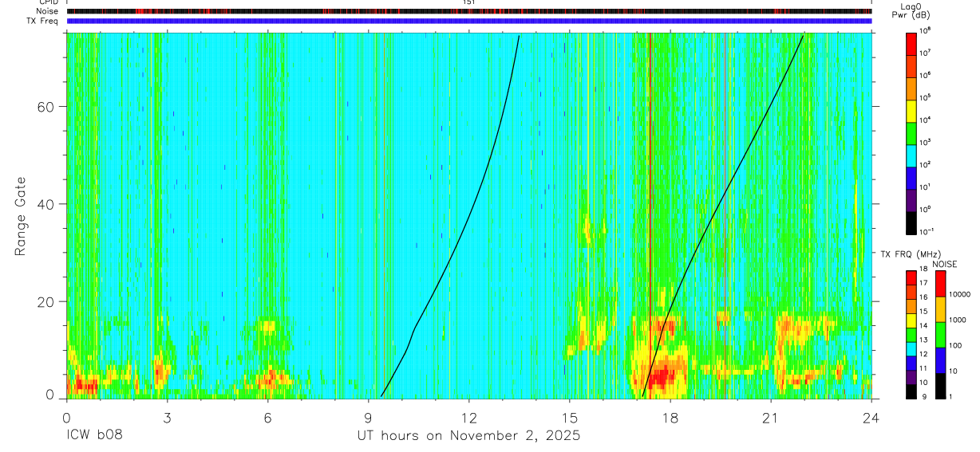The height and width of the screenshot is (452, 980).
Task: Click the green segment of the NOISE scale
Action: 940,334
